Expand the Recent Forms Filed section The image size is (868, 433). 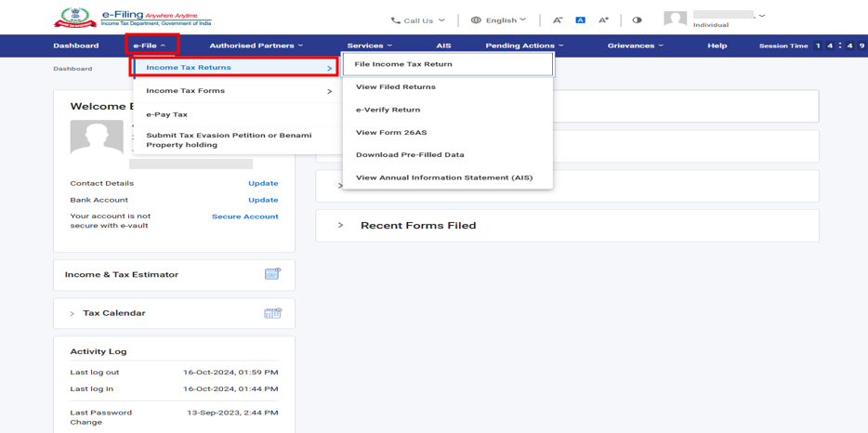pos(340,226)
